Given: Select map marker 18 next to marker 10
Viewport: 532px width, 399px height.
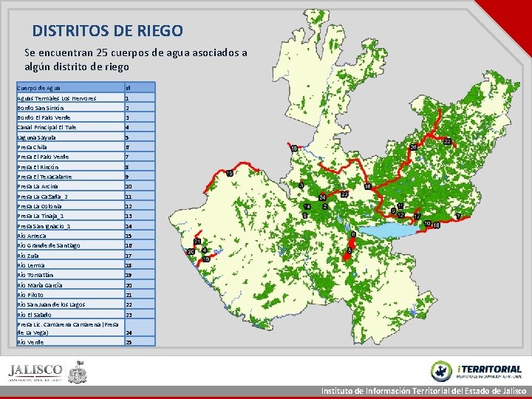Looking at the screenshot, I should tap(437, 225).
